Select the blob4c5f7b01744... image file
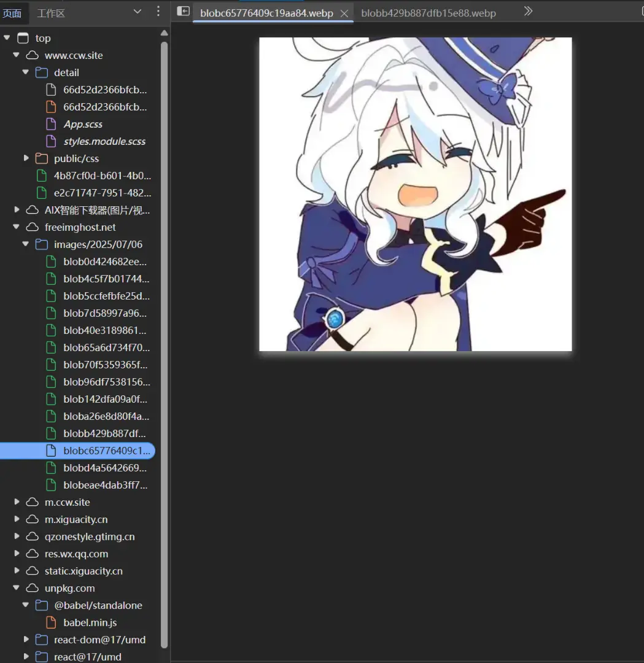The image size is (644, 663). [106, 279]
